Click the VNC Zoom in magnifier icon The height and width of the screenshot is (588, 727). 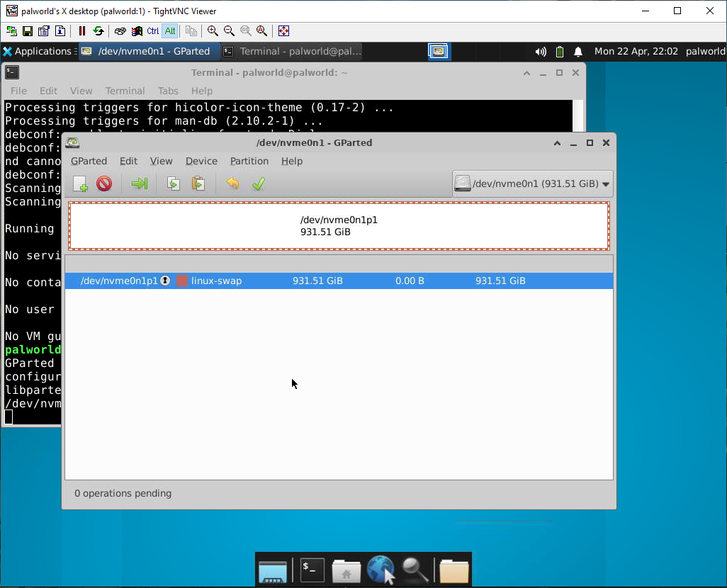213,31
